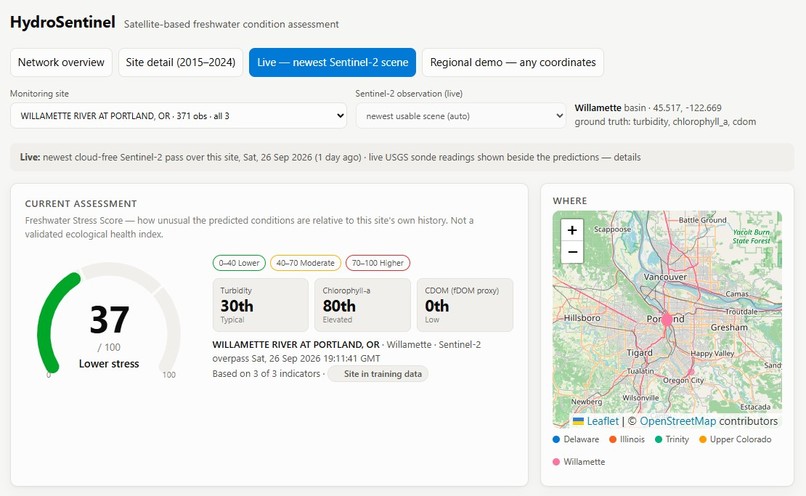This screenshot has height=496, width=806.
Task: Open the Monitoring site dropdown
Action: pyautogui.click(x=178, y=116)
